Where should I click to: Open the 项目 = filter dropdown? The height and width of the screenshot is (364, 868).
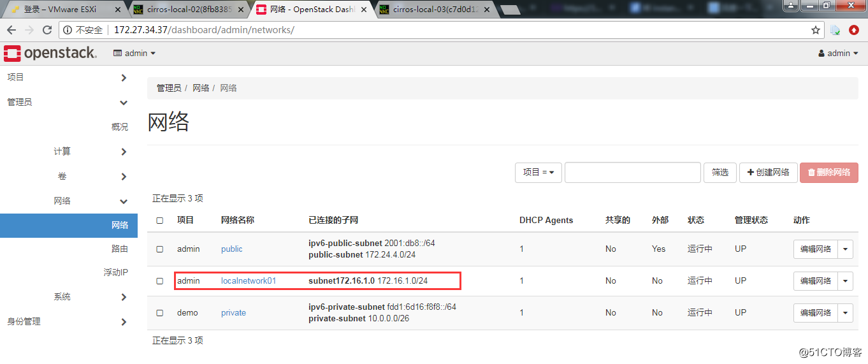pyautogui.click(x=539, y=172)
